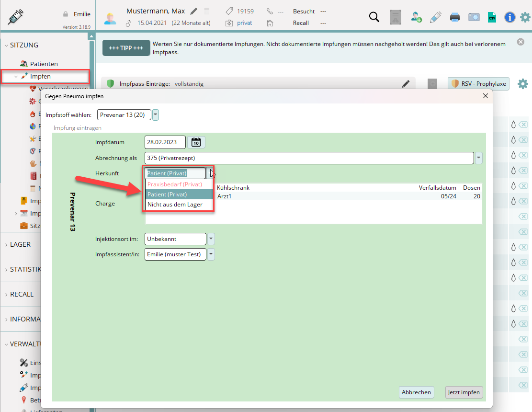Open Patienten in the sidebar
Viewport: 532px width, 412px height.
44,64
